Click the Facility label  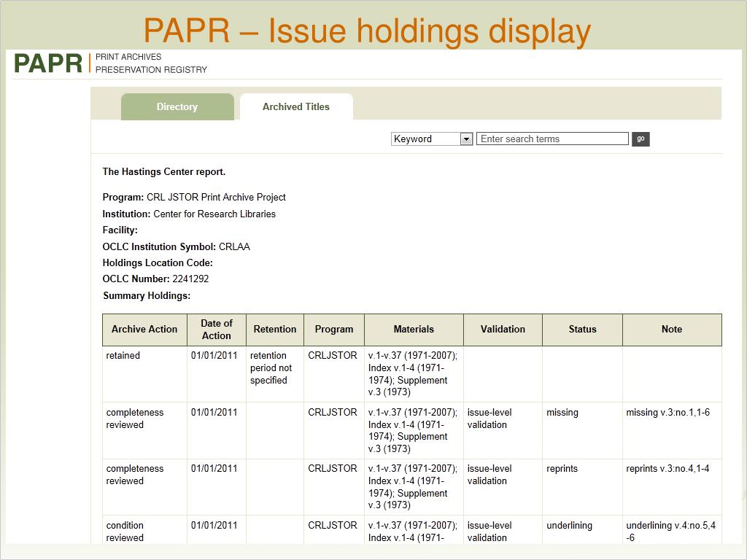[x=120, y=230]
